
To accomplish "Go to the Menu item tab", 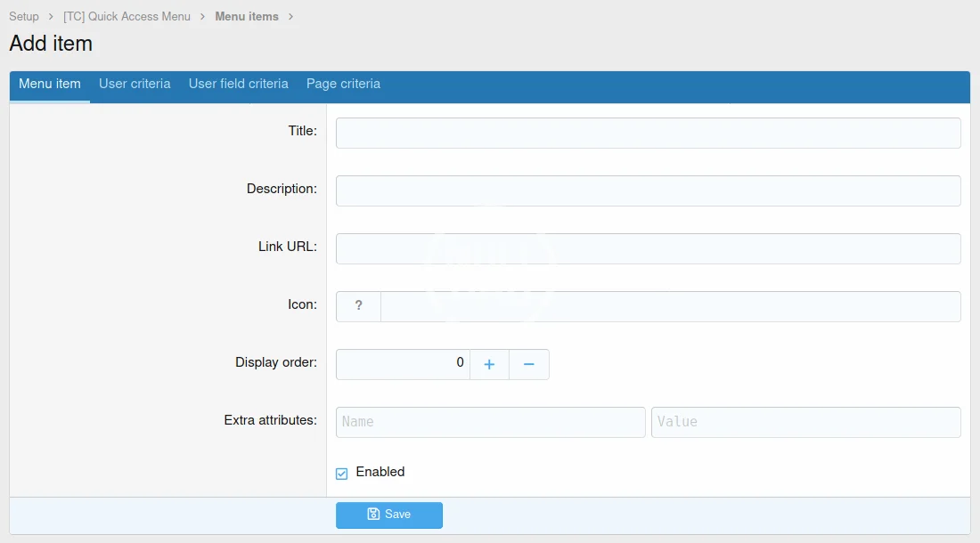I will pos(50,84).
